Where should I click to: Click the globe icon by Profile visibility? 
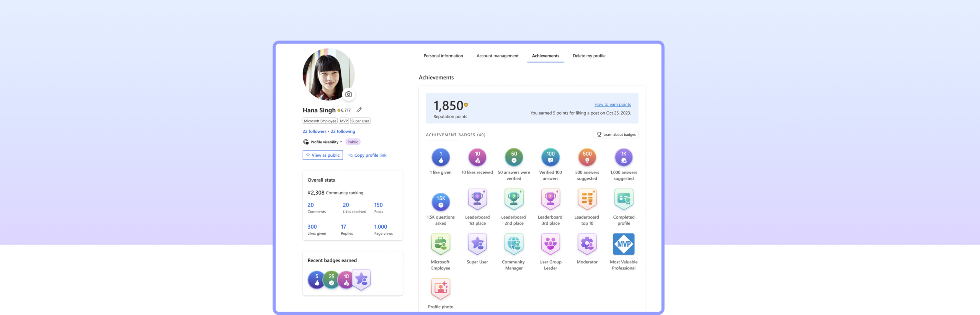pyautogui.click(x=306, y=142)
